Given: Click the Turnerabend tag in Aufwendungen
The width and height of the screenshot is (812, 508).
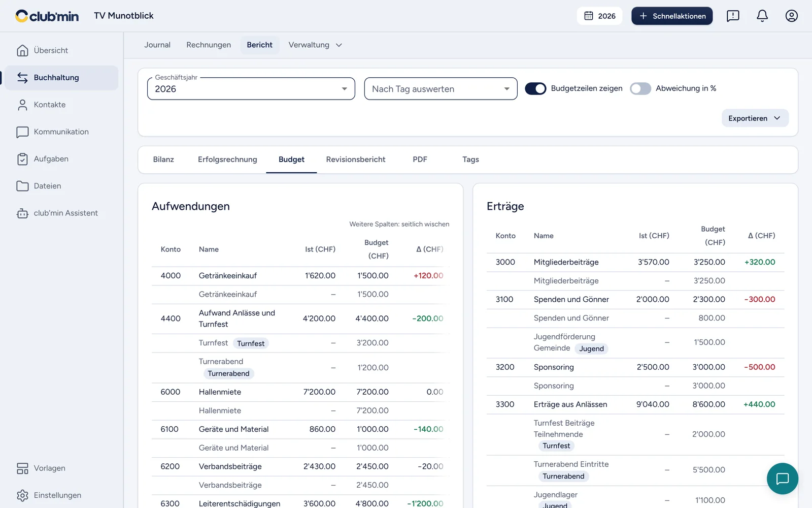Looking at the screenshot, I should pos(228,373).
